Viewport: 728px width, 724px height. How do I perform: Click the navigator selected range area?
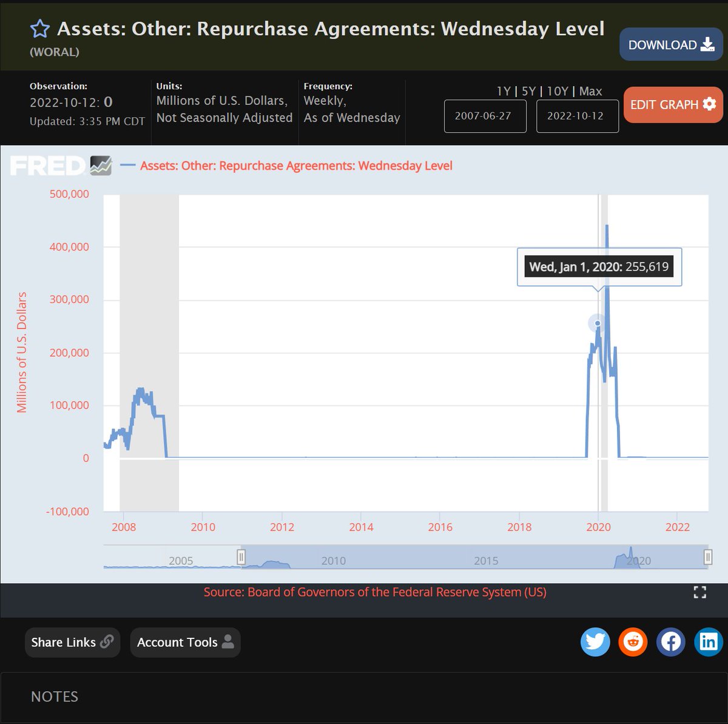coord(474,557)
